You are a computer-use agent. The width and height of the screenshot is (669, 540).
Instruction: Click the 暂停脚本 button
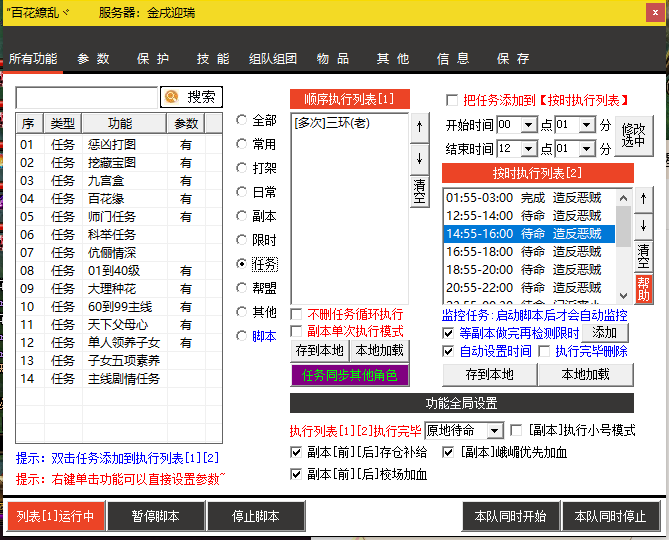156,516
